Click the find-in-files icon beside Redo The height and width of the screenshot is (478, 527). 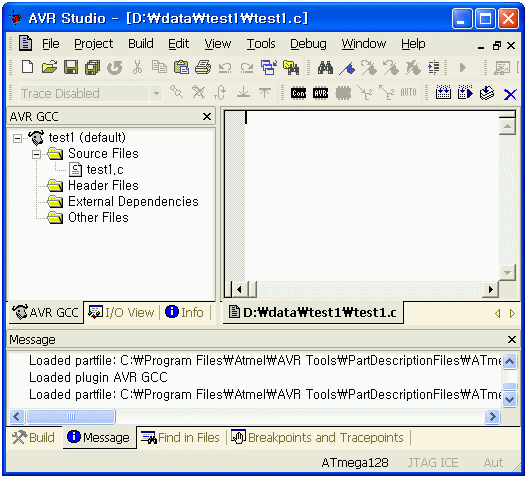click(291, 67)
